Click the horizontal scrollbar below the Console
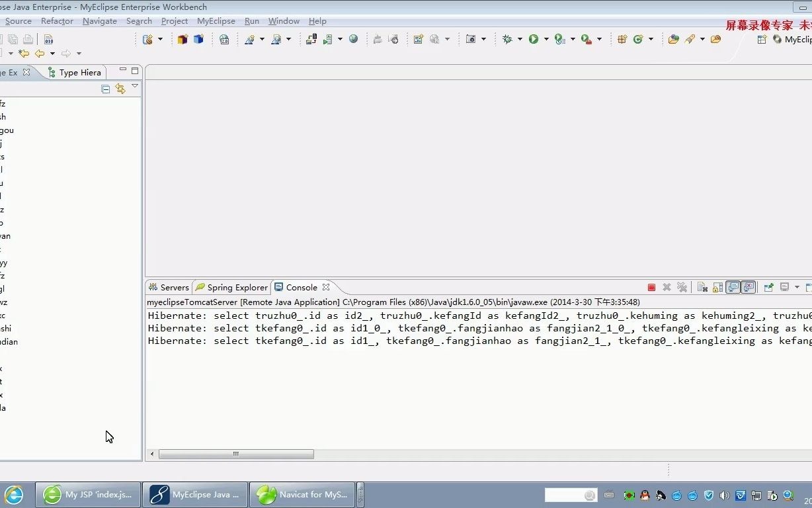This screenshot has width=812, height=508. point(236,454)
